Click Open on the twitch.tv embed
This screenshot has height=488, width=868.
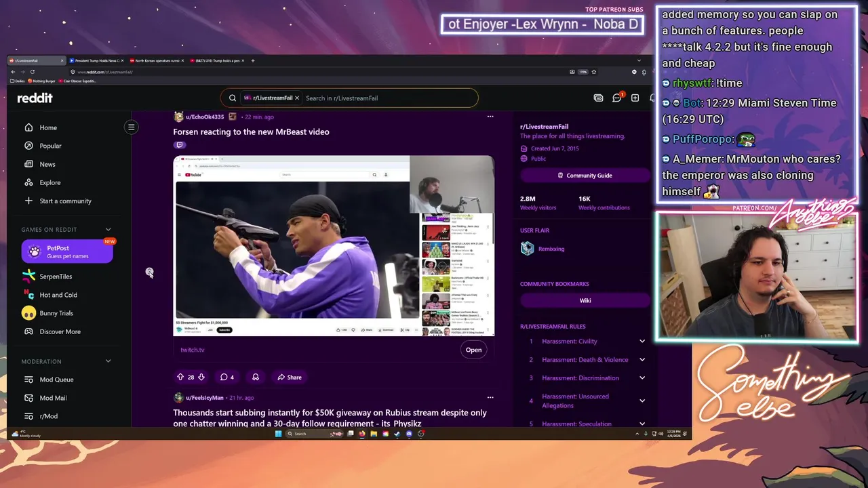point(473,350)
